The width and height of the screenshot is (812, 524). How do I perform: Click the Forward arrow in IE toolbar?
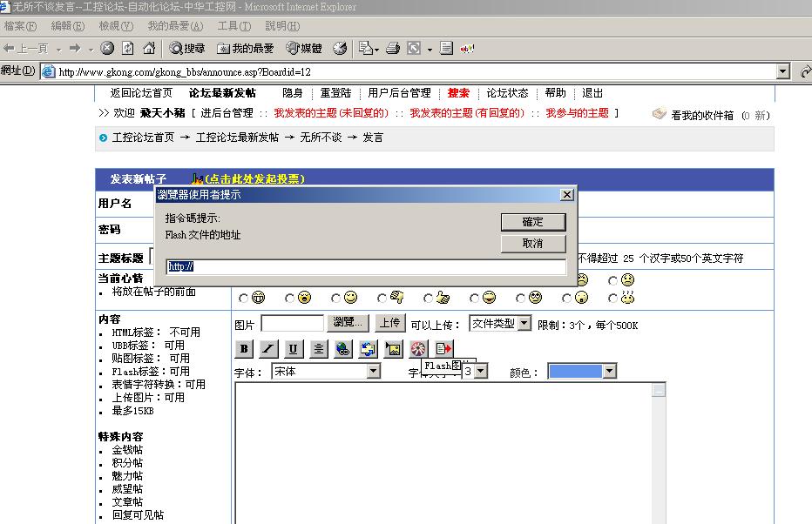pyautogui.click(x=75, y=49)
